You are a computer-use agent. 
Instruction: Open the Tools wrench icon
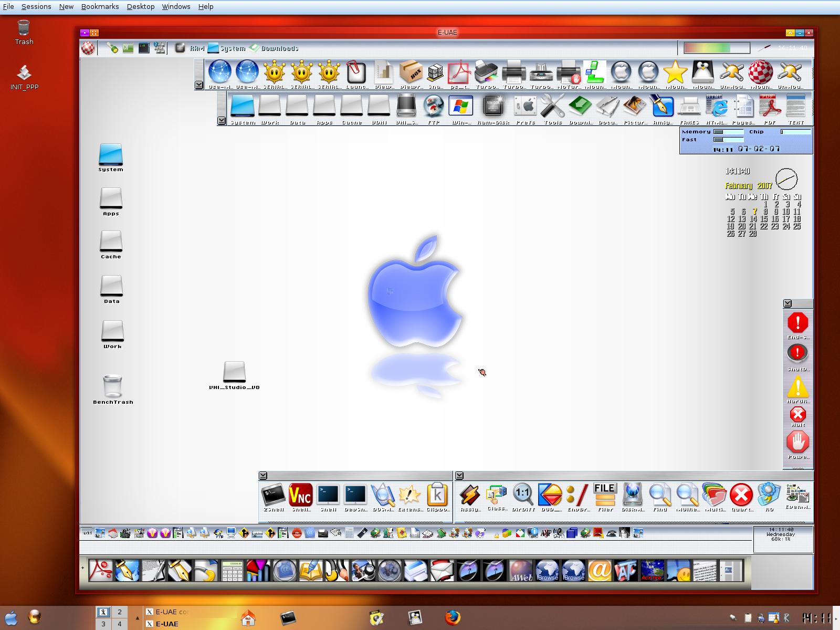pos(552,108)
